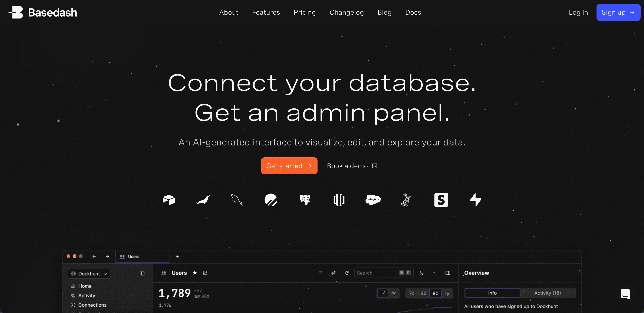
Task: Open the filter icon above the Users table
Action: [x=320, y=273]
